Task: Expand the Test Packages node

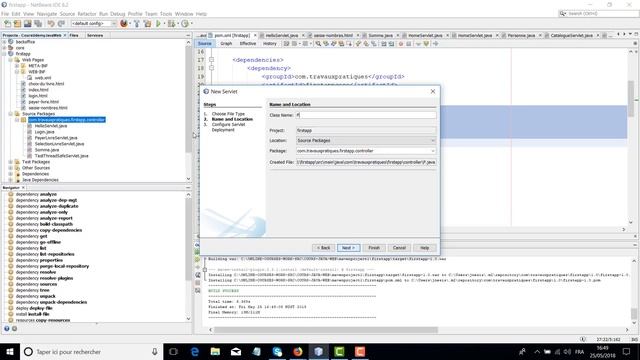Action: [x=11, y=162]
